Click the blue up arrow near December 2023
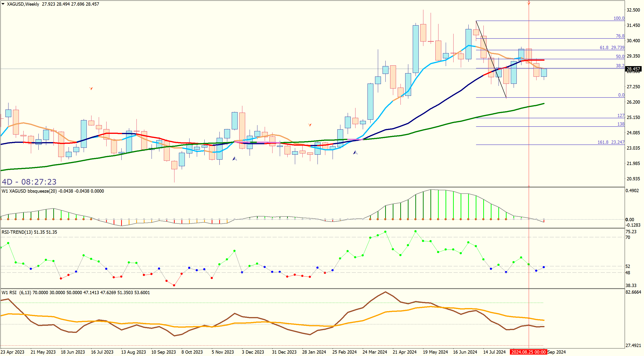This screenshot has width=644, height=356. pyautogui.click(x=235, y=159)
